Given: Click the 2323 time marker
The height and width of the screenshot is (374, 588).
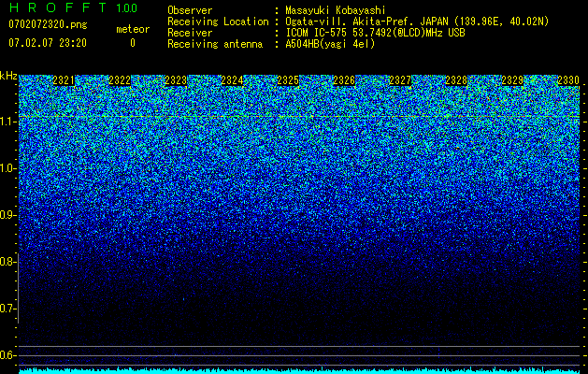Looking at the screenshot, I should click(x=176, y=80).
